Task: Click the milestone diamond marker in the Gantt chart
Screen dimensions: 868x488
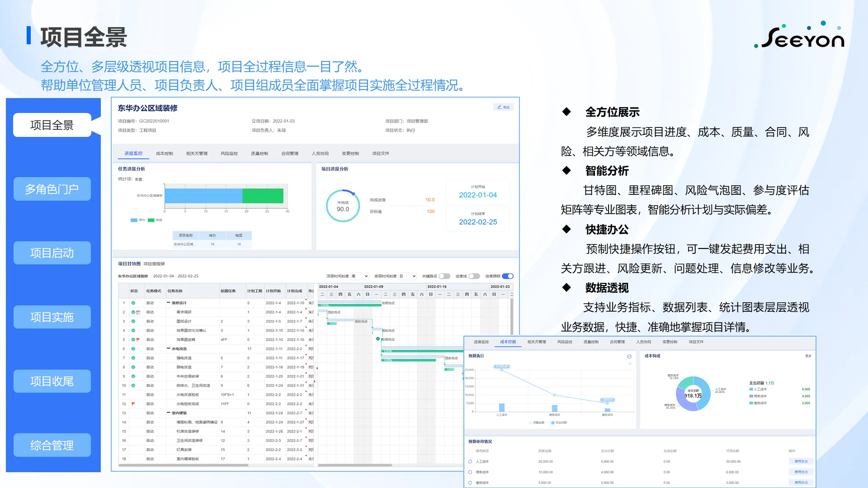Action: point(378,339)
